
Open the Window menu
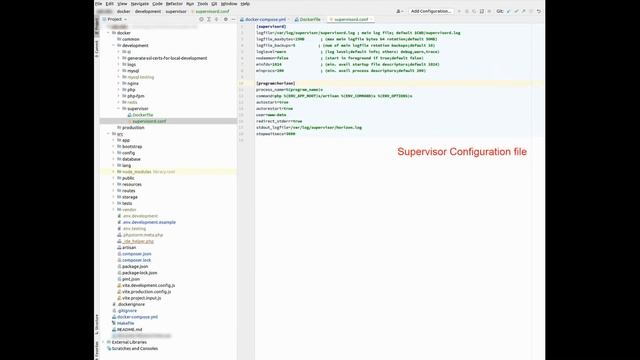pos(229,4)
